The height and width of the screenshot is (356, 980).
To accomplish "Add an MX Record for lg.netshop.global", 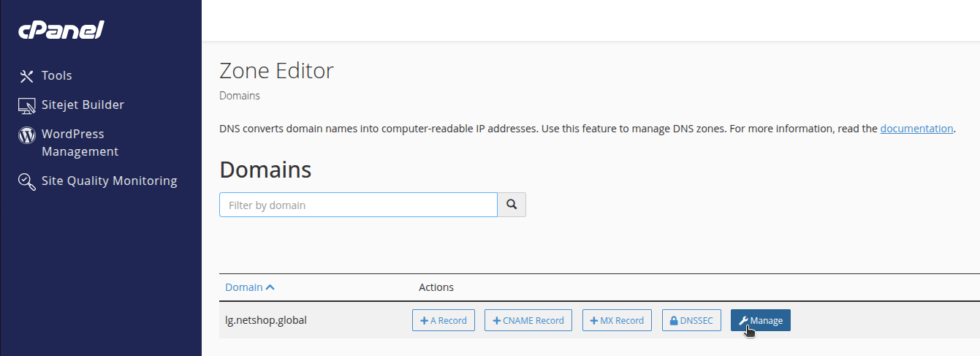I will (x=617, y=320).
